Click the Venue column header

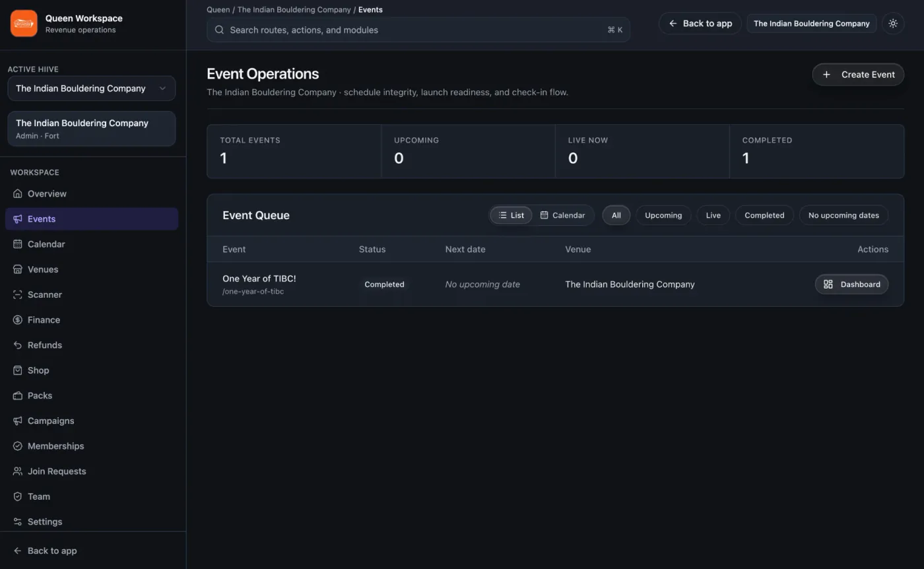(578, 250)
